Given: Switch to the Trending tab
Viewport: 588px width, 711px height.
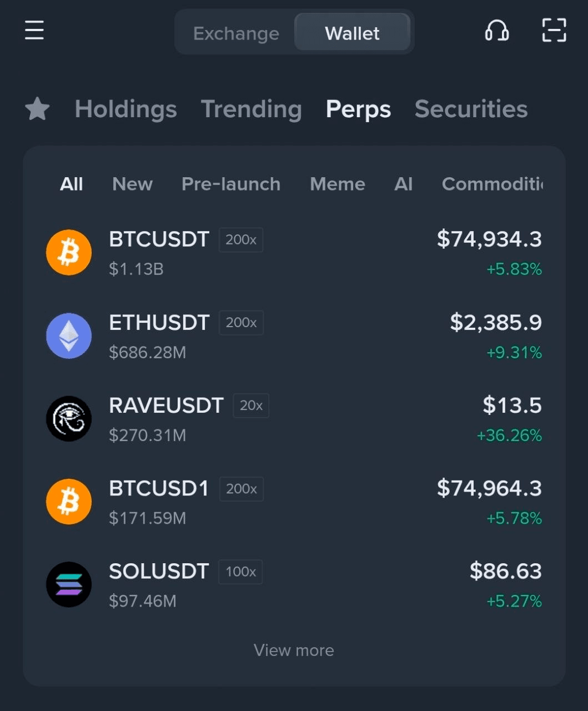Looking at the screenshot, I should (251, 109).
